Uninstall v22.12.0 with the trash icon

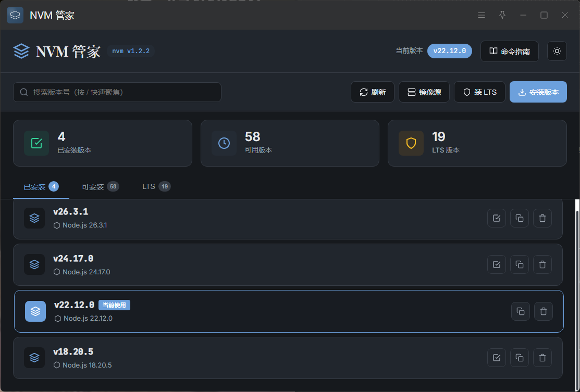[544, 311]
